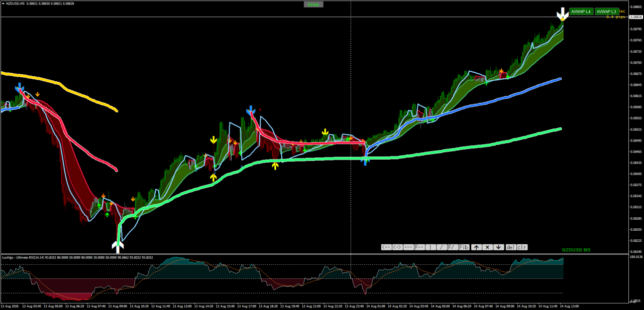
Task: Open the NZDUSD,M5 chart dropdown triangle
Action: coord(3,3)
